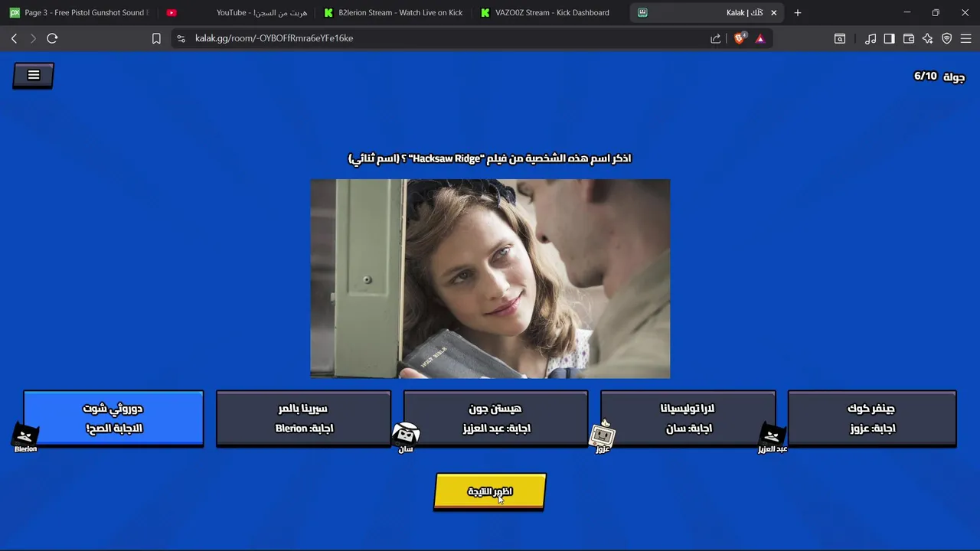Open Brave VPN shield icon
This screenshot has height=551, width=980.
(947, 38)
